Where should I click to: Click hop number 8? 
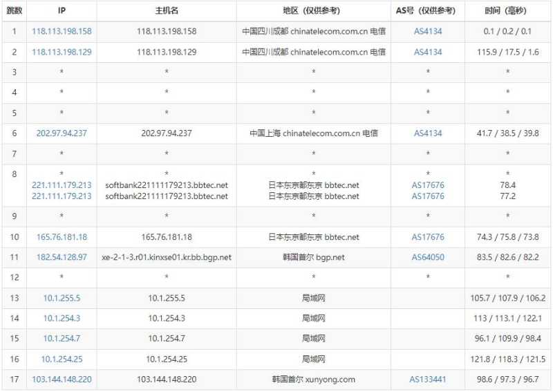pos(14,174)
